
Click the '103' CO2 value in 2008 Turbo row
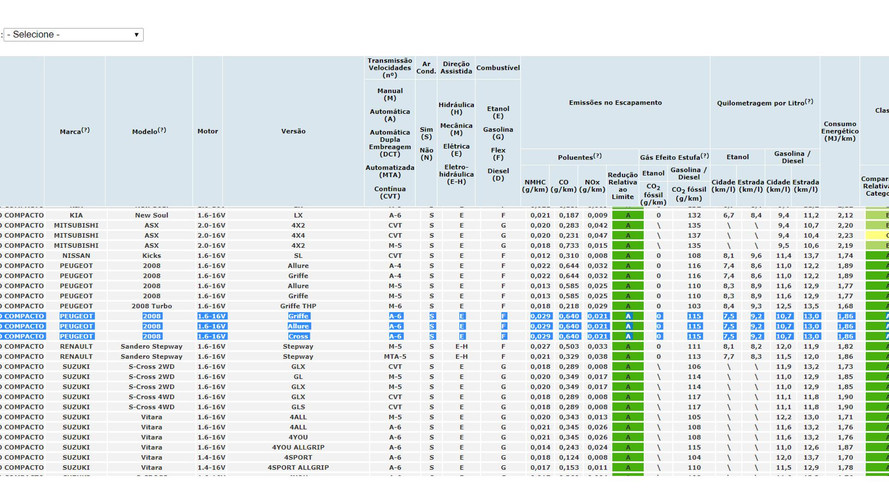click(x=694, y=306)
